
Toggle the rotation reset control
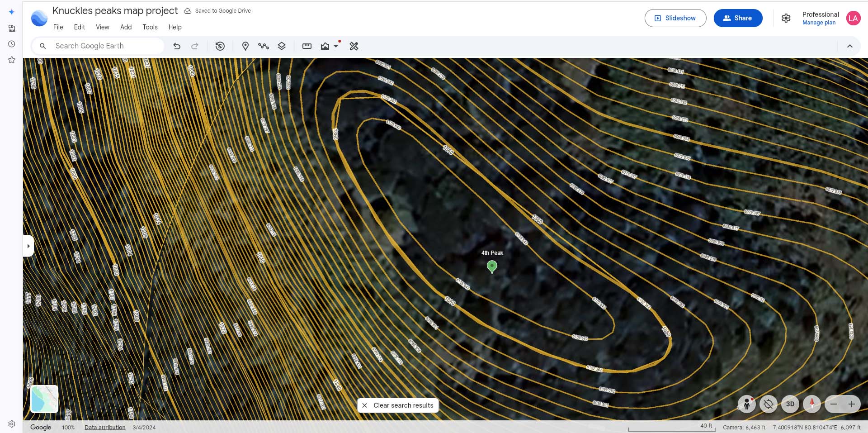point(769,404)
